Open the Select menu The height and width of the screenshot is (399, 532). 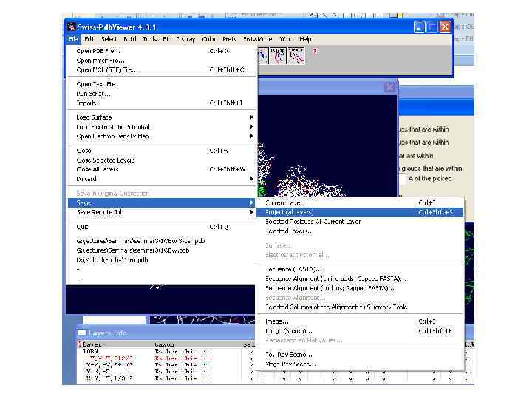pyautogui.click(x=109, y=39)
